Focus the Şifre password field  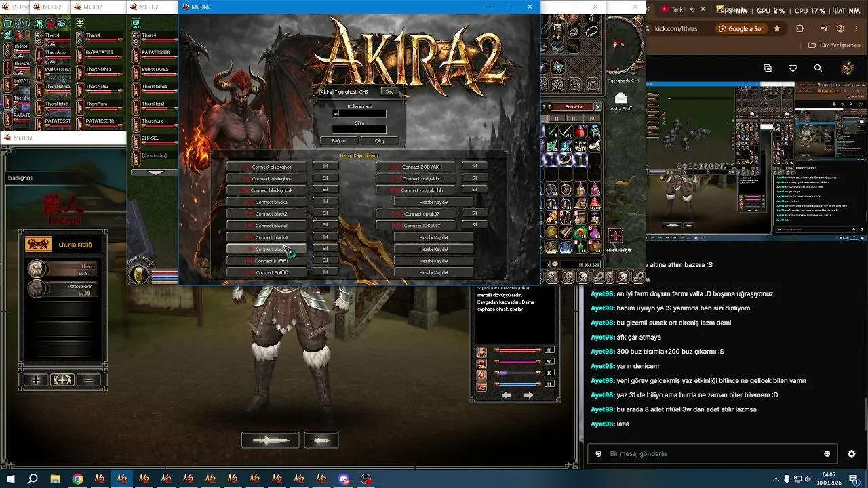(359, 129)
